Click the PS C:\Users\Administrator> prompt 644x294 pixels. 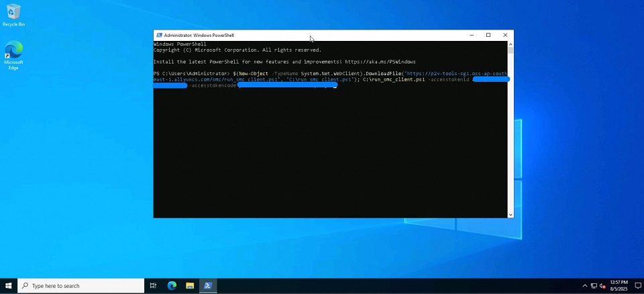pyautogui.click(x=192, y=74)
